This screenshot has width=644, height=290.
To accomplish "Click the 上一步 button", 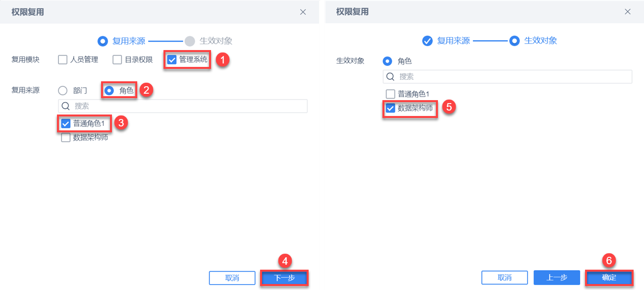I will pyautogui.click(x=557, y=278).
